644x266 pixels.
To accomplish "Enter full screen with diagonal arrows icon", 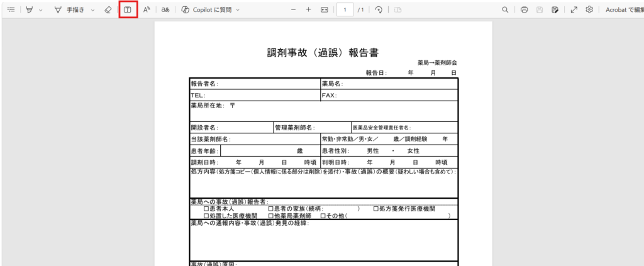I will pos(574,10).
